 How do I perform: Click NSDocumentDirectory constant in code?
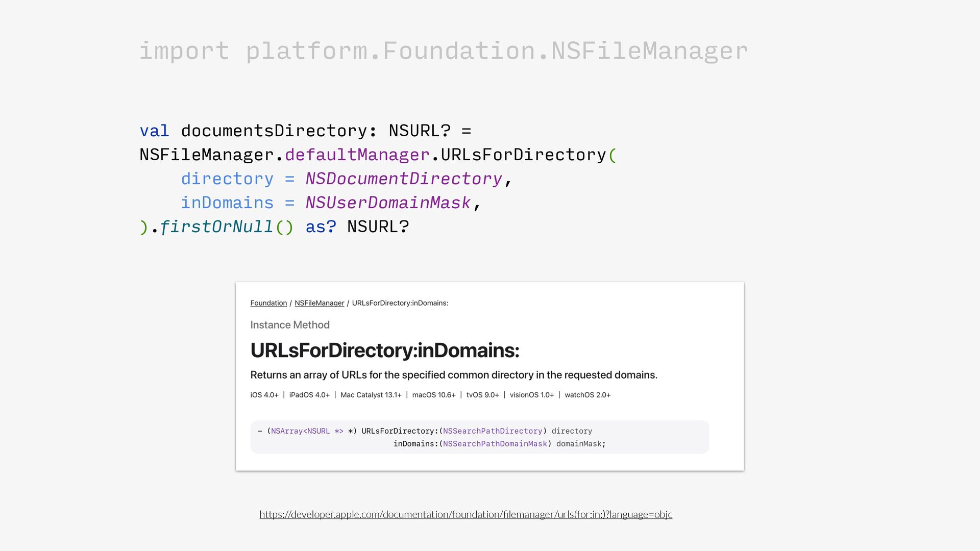403,179
